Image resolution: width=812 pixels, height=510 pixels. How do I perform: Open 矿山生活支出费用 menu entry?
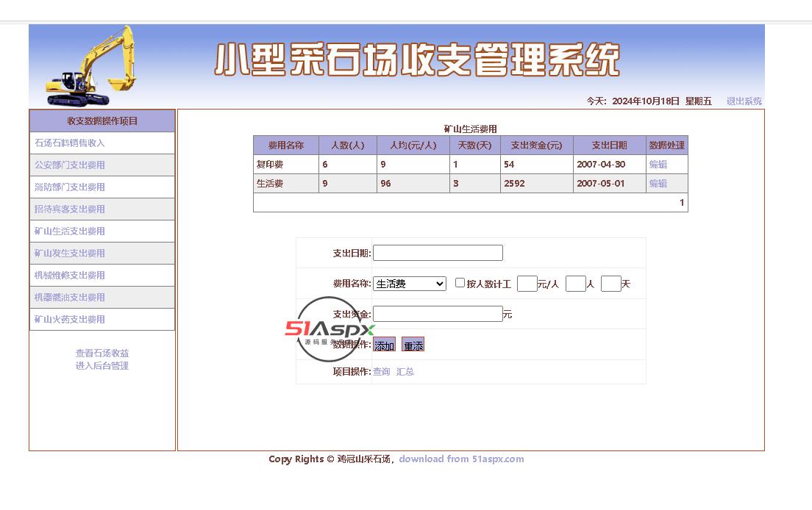click(x=69, y=231)
